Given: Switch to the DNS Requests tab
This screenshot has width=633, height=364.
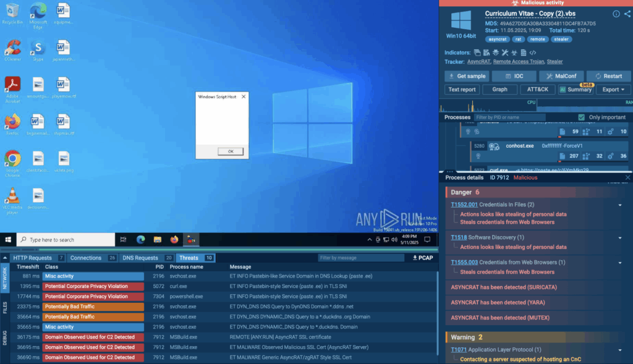Looking at the screenshot, I should [147, 258].
